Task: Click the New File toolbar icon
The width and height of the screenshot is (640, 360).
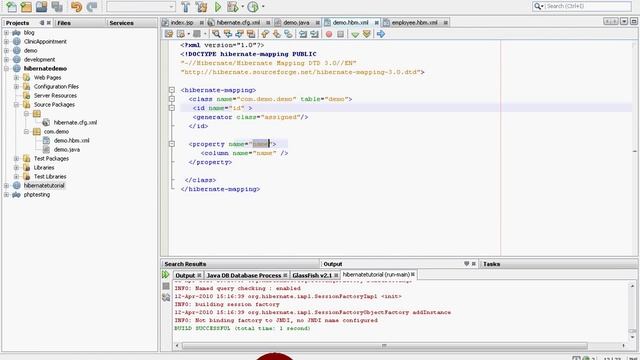Action: coord(11,7)
